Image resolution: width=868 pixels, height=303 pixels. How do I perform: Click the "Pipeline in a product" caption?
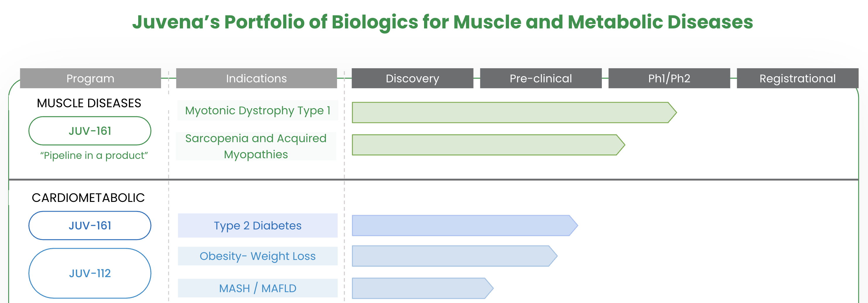point(94,155)
